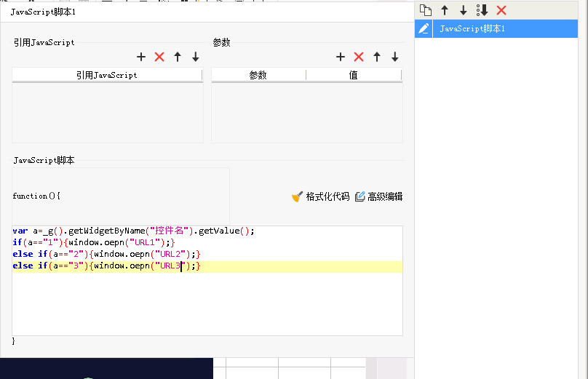Move the selected parameter down
Image resolution: width=588 pixels, height=379 pixels.
pos(395,57)
